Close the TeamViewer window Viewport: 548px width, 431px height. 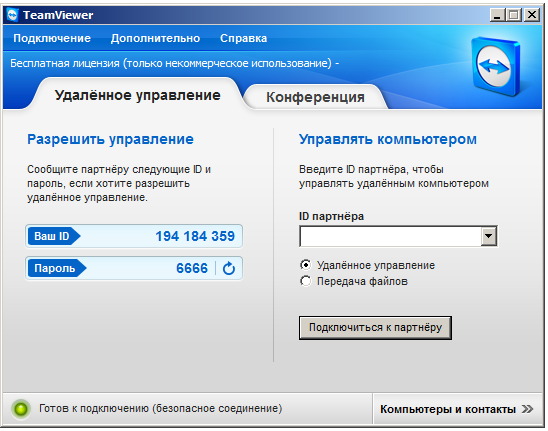tap(532, 15)
